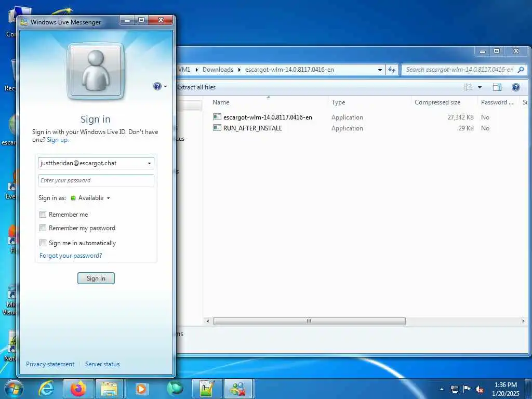Screen dimensions: 532x399
Task: Click the muted volume tray icon
Action: click(x=480, y=390)
